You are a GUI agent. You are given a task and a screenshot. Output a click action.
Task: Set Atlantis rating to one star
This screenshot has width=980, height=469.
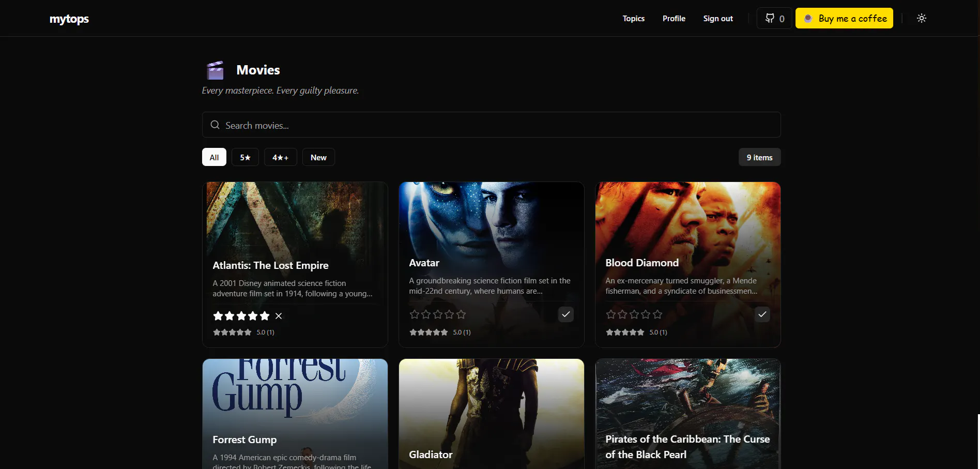(218, 316)
